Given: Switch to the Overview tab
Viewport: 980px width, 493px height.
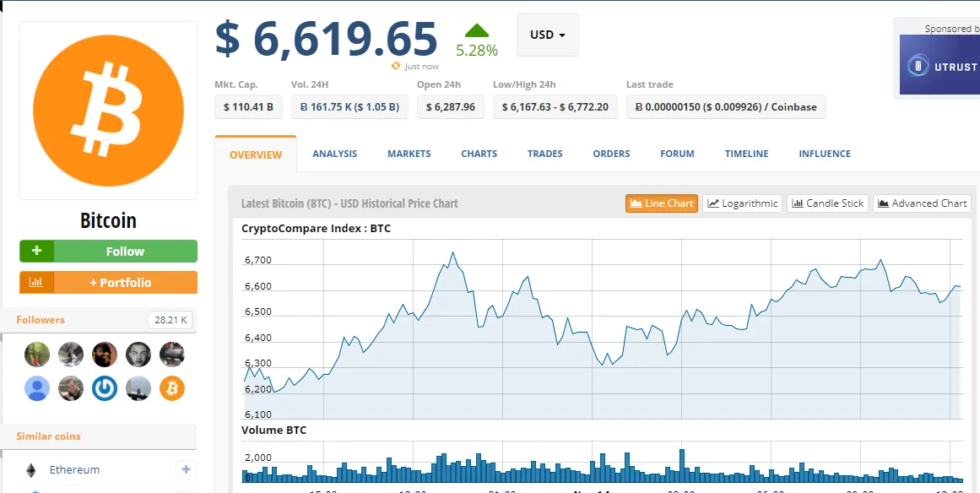Looking at the screenshot, I should pyautogui.click(x=256, y=154).
